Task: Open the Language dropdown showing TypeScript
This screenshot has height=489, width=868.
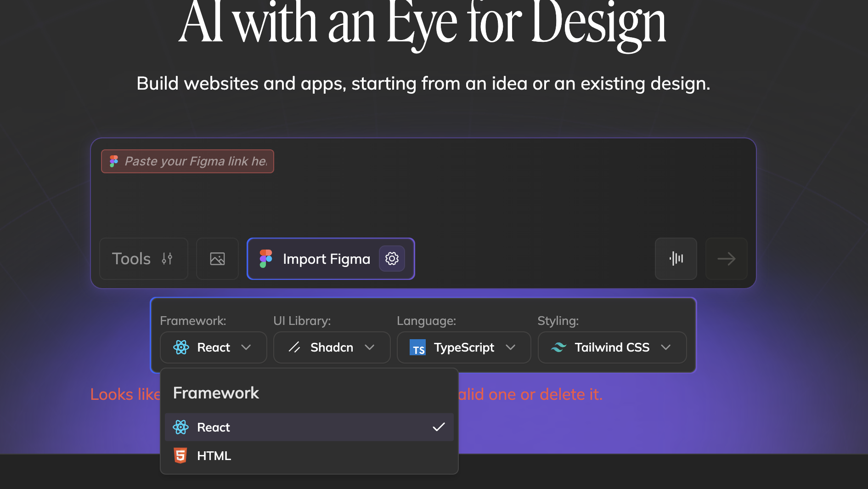Action: coord(464,347)
